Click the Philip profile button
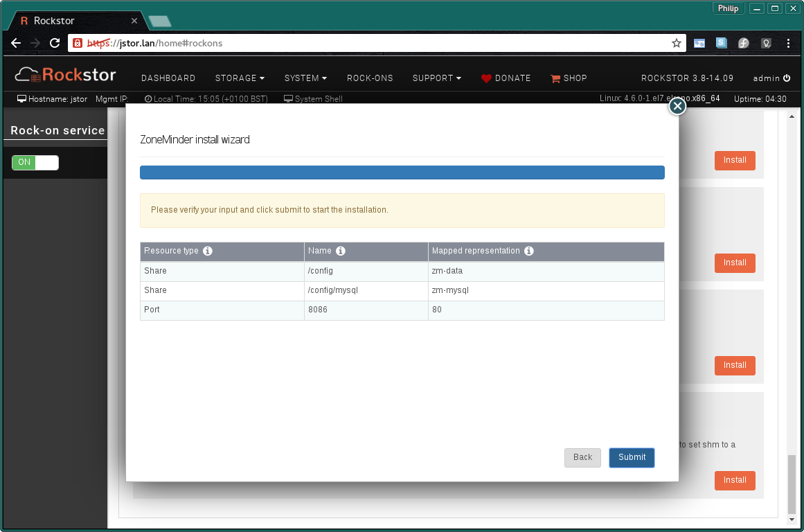 pos(728,8)
